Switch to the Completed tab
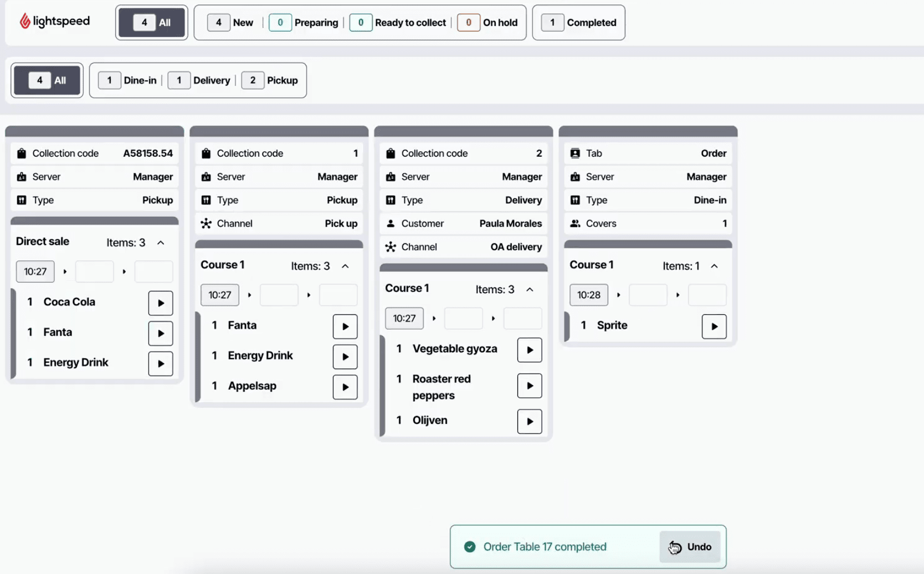This screenshot has height=574, width=924. [x=578, y=22]
